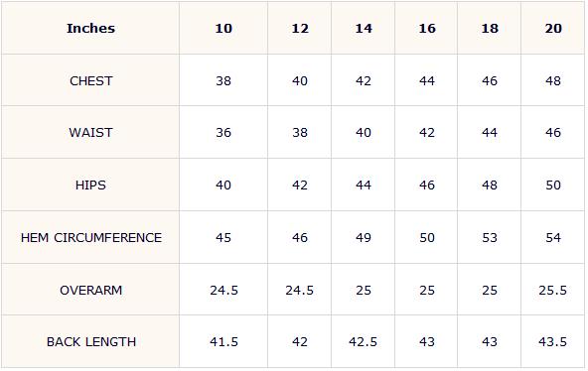Image resolution: width=588 pixels, height=371 pixels.
Task: Select back length value 41.5
Action: [x=223, y=342]
